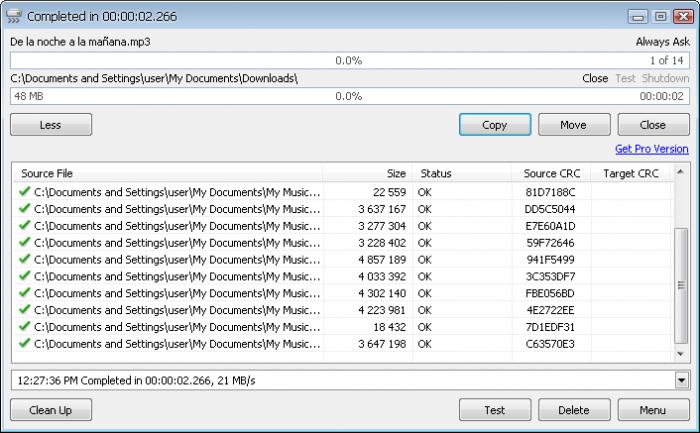Select file size 18 432 cell
The image size is (700, 433).
pos(389,327)
